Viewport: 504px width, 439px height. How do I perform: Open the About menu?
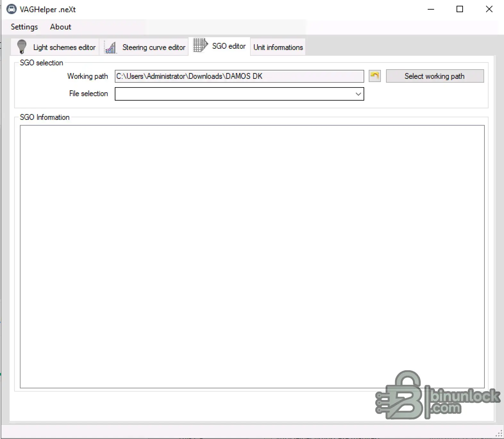click(61, 27)
